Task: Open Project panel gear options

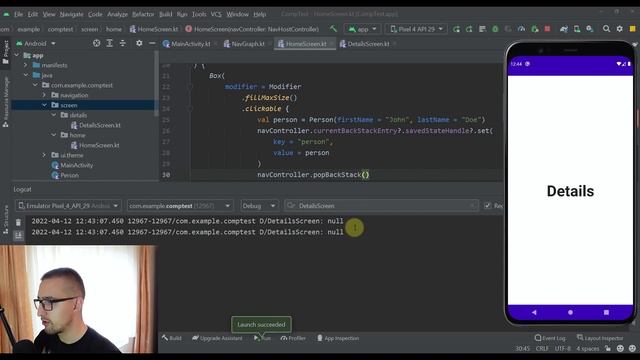Action: (x=139, y=43)
